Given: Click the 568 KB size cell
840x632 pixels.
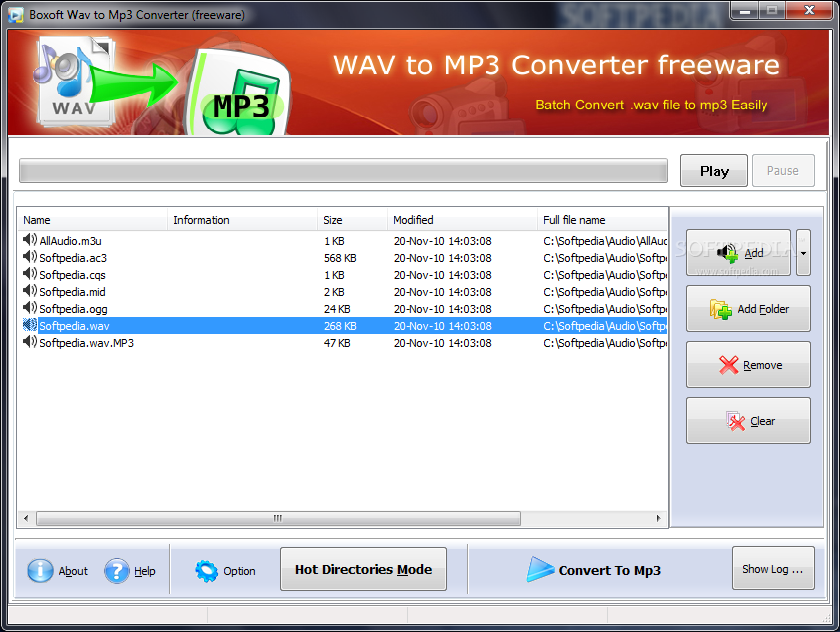Looking at the screenshot, I should click(x=340, y=258).
